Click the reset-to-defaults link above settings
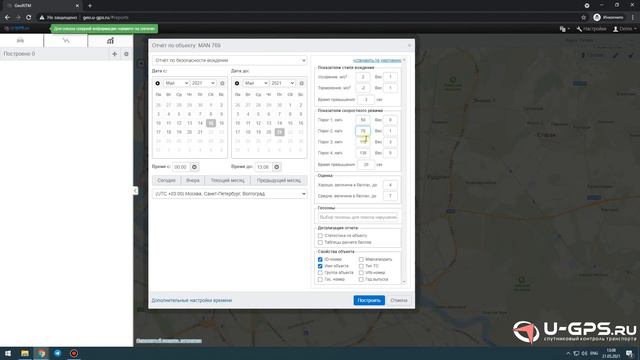640x360 pixels. [x=377, y=60]
